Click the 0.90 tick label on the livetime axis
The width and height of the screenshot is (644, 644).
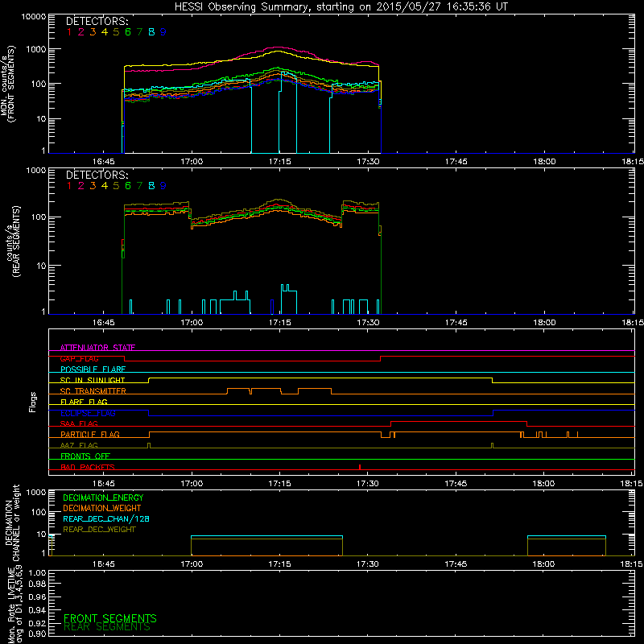coord(37,634)
